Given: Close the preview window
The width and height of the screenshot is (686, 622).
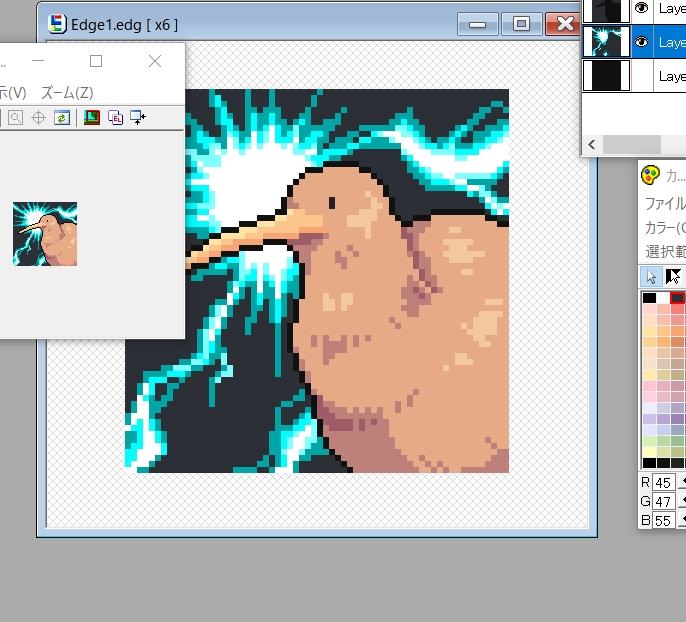Looking at the screenshot, I should [155, 61].
